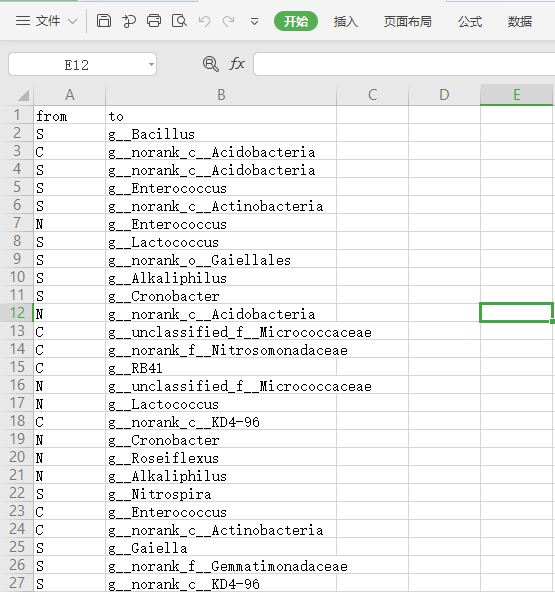Click the 开始 tab button
Image resolution: width=555 pixels, height=592 pixels.
coord(296,21)
